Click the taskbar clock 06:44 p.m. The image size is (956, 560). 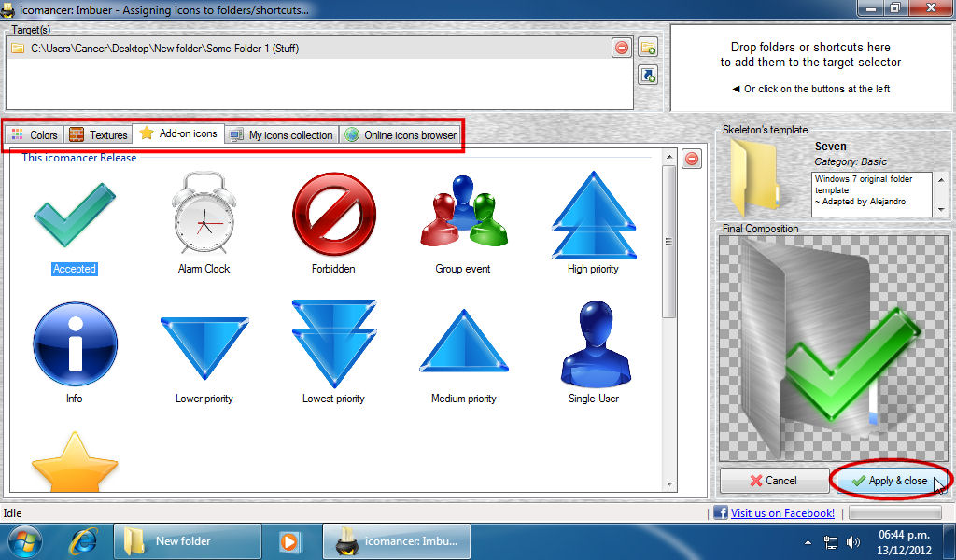(904, 535)
